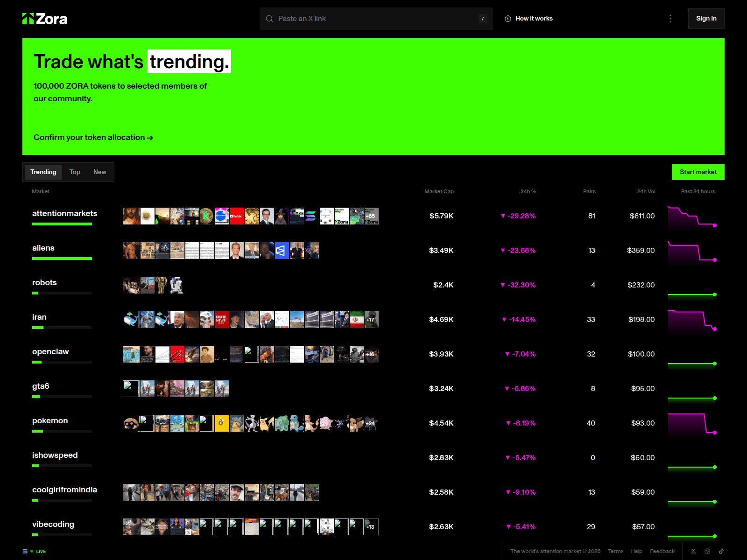Click the +16 thumbnail in openclaw row
This screenshot has height=560, width=747.
coord(371,354)
